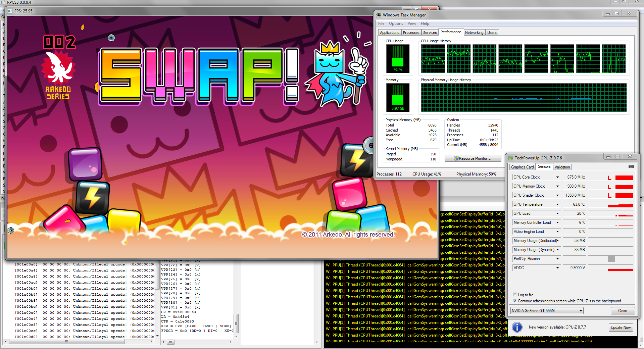Screen dimensions: 644x349
Task: Click the Task Manager title bar icon
Action: (x=379, y=15)
